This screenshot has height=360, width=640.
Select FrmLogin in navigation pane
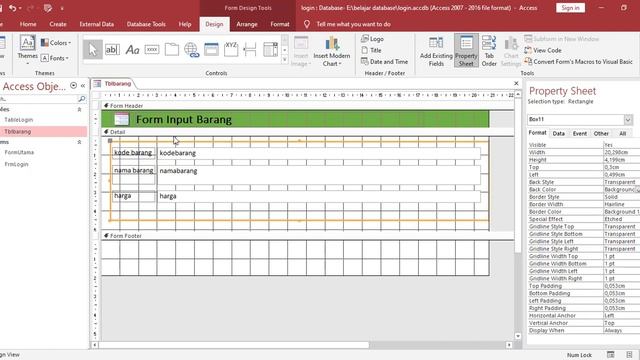17,164
